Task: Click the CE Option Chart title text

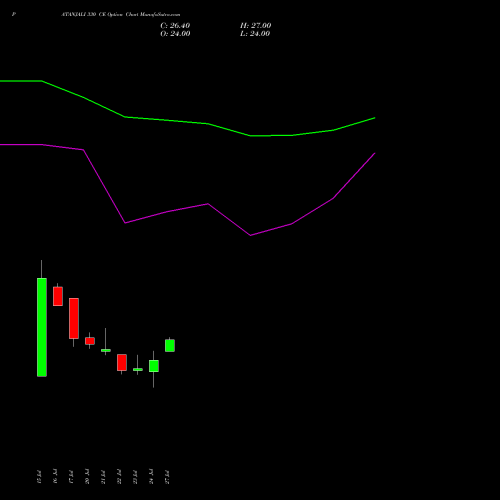Action: coord(120,15)
